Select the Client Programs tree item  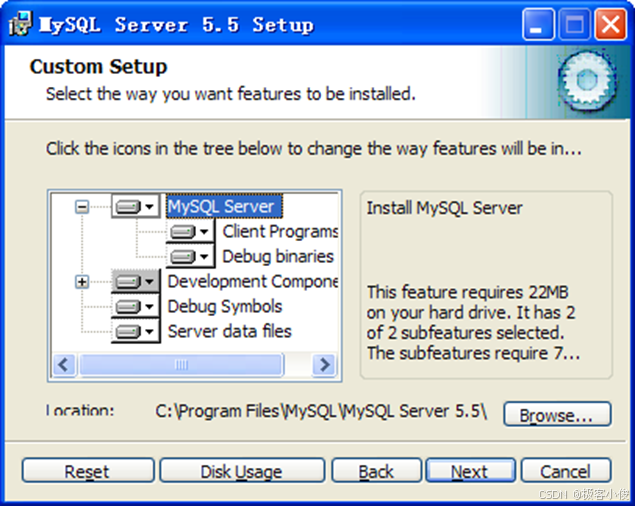[x=280, y=231]
